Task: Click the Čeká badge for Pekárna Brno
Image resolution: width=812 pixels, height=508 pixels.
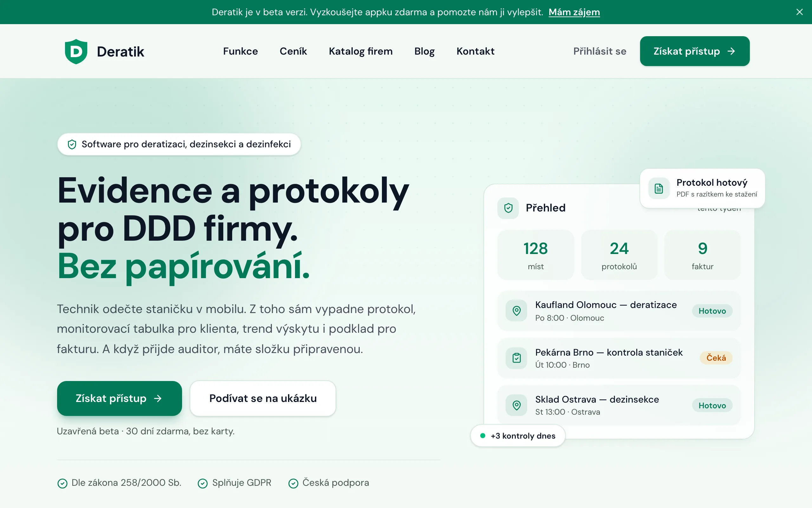Action: click(716, 358)
